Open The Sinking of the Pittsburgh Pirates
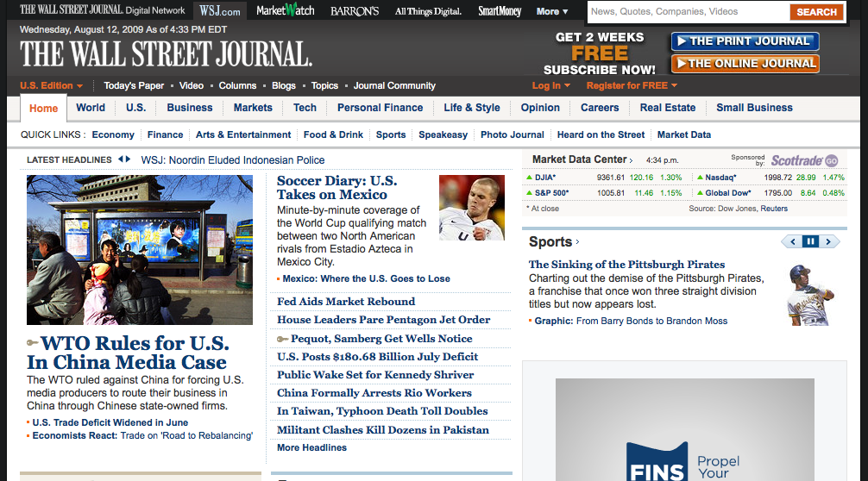Viewport: 868px width, 481px height. pyautogui.click(x=626, y=265)
